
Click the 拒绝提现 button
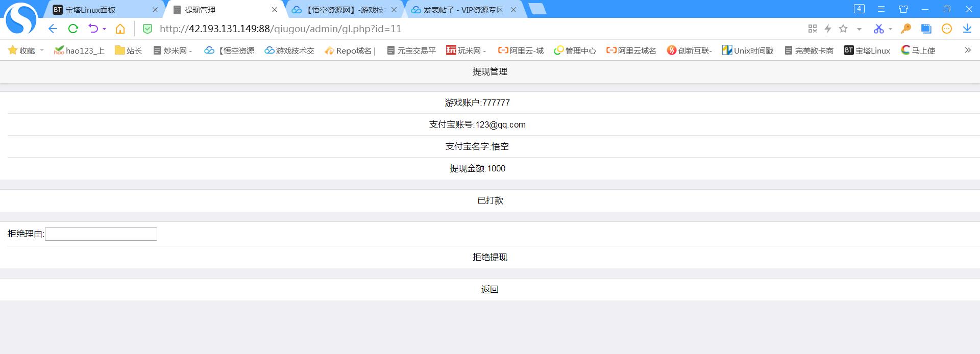(x=490, y=257)
